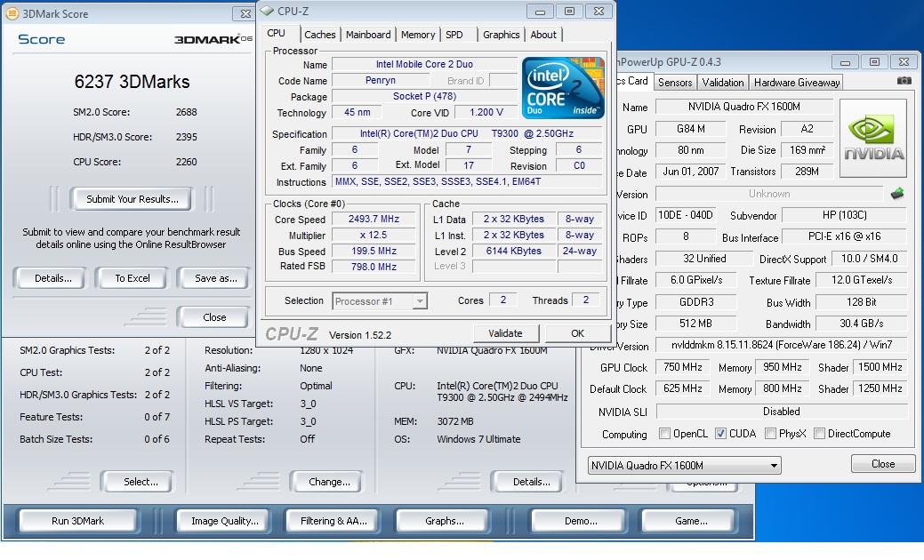924x560 pixels.
Task: Open the Mainboard tab
Action: (x=368, y=35)
